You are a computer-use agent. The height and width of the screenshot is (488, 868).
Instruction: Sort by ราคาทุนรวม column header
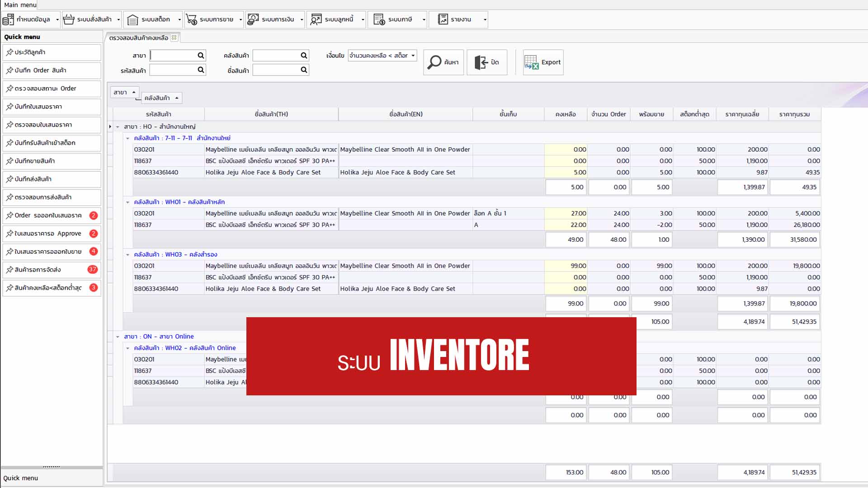(794, 114)
